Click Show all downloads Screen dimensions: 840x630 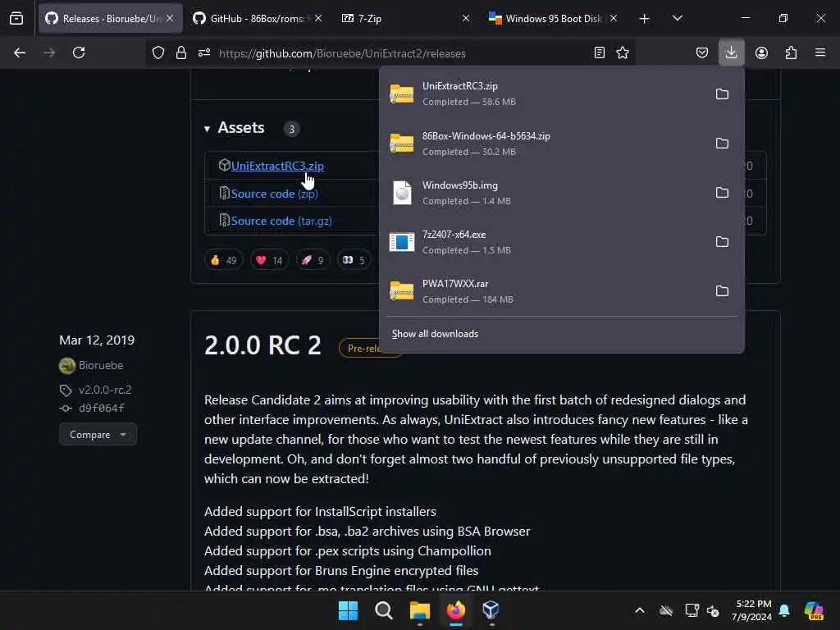tap(435, 334)
